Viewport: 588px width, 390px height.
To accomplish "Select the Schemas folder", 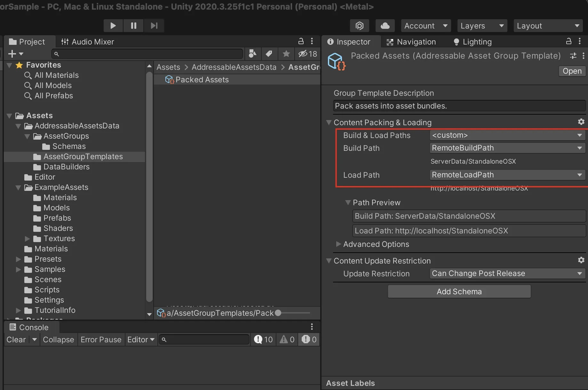I will pyautogui.click(x=69, y=146).
